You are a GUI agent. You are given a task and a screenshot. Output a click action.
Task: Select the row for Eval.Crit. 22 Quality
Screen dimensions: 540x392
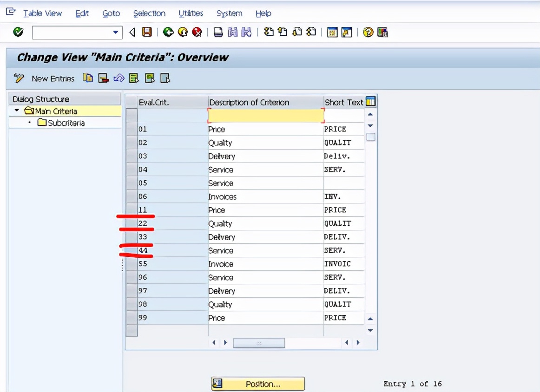point(131,223)
